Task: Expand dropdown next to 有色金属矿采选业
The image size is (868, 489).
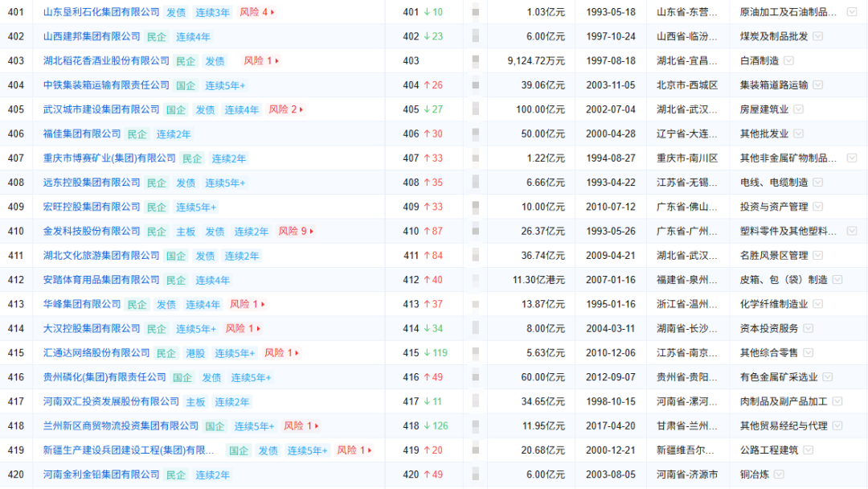Action: pos(828,377)
